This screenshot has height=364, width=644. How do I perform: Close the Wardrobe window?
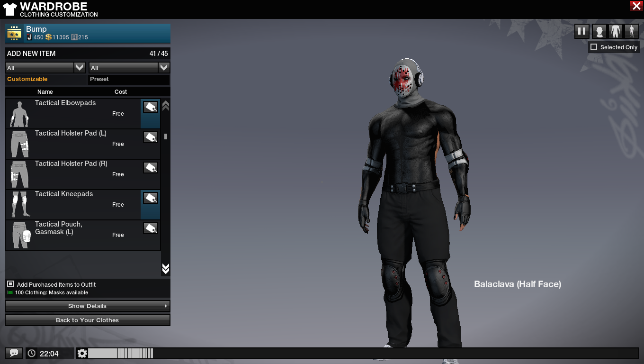636,6
